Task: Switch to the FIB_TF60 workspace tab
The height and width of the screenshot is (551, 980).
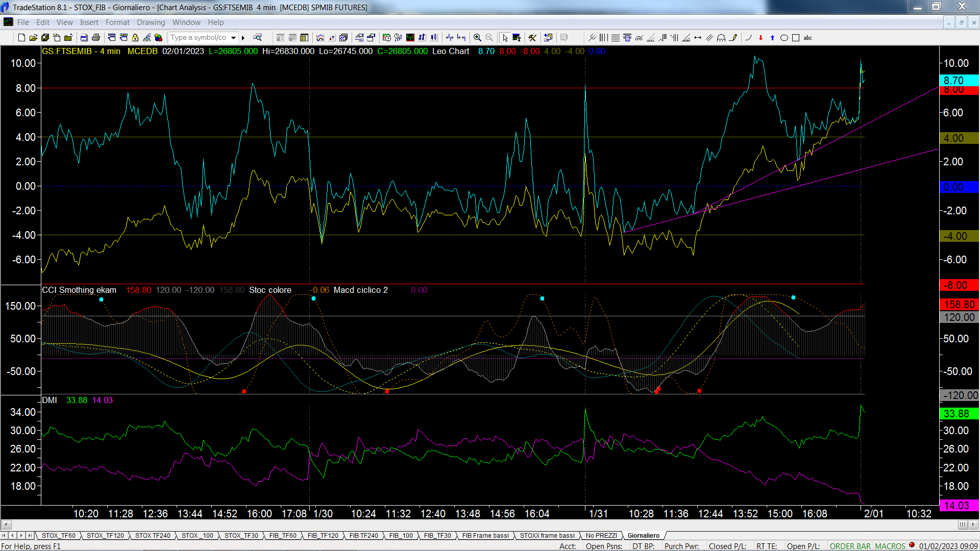Action: 283,536
